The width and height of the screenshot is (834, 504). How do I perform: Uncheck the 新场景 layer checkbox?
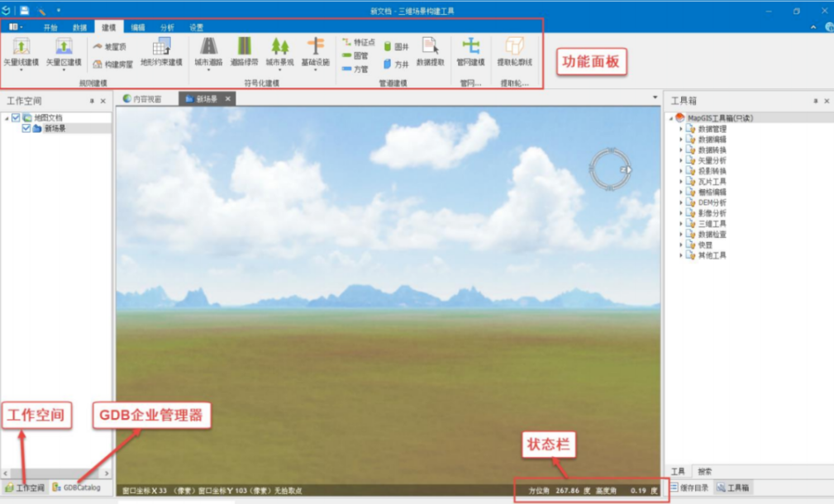26,129
